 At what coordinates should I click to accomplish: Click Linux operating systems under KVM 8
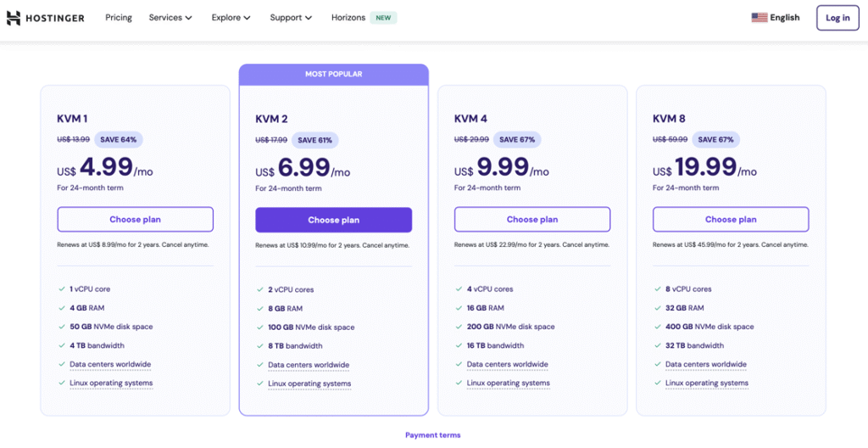click(x=706, y=384)
